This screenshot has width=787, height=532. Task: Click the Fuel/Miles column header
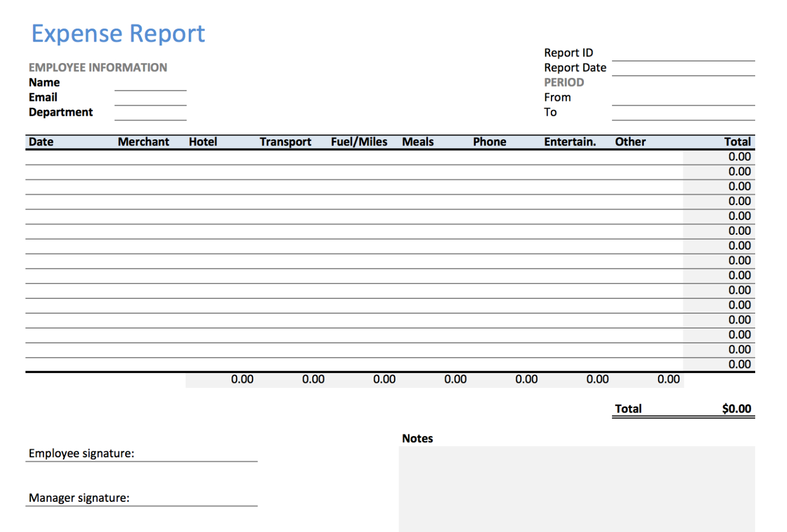click(x=359, y=142)
